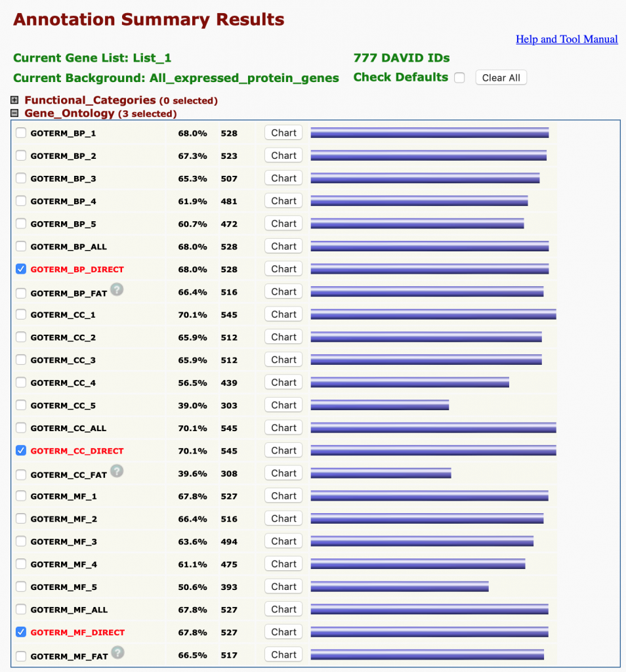The height and width of the screenshot is (672, 626).
Task: Open Chart for GOTERM_BP_DIRECT
Action: (x=283, y=269)
